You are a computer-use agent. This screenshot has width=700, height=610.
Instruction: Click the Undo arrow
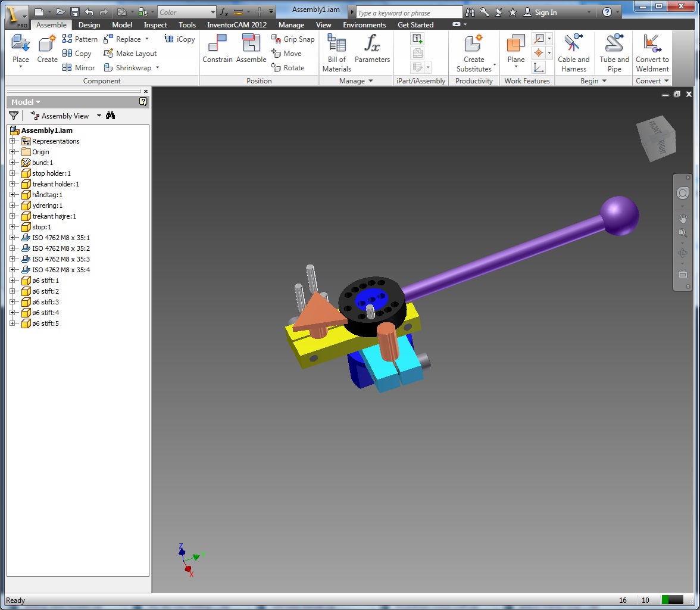[x=89, y=12]
